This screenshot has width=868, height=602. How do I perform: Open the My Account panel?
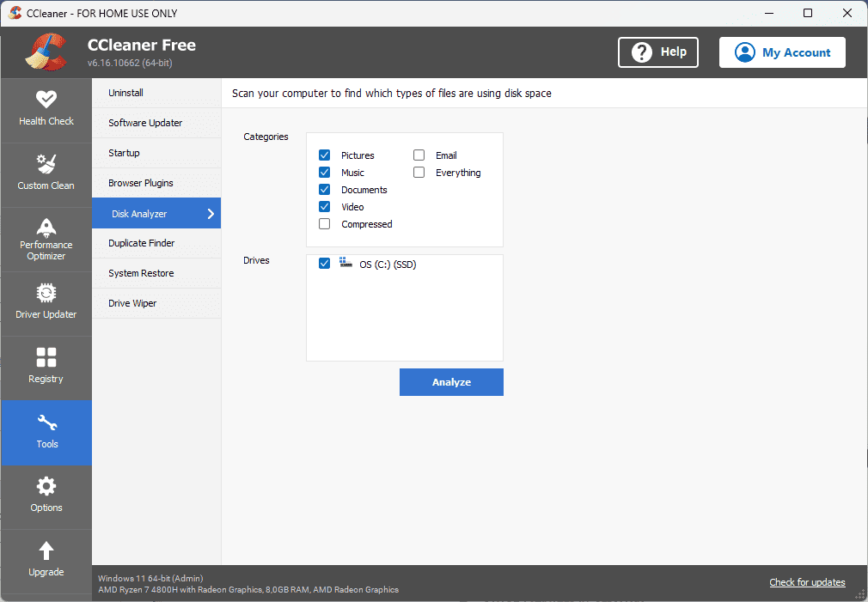tap(782, 52)
